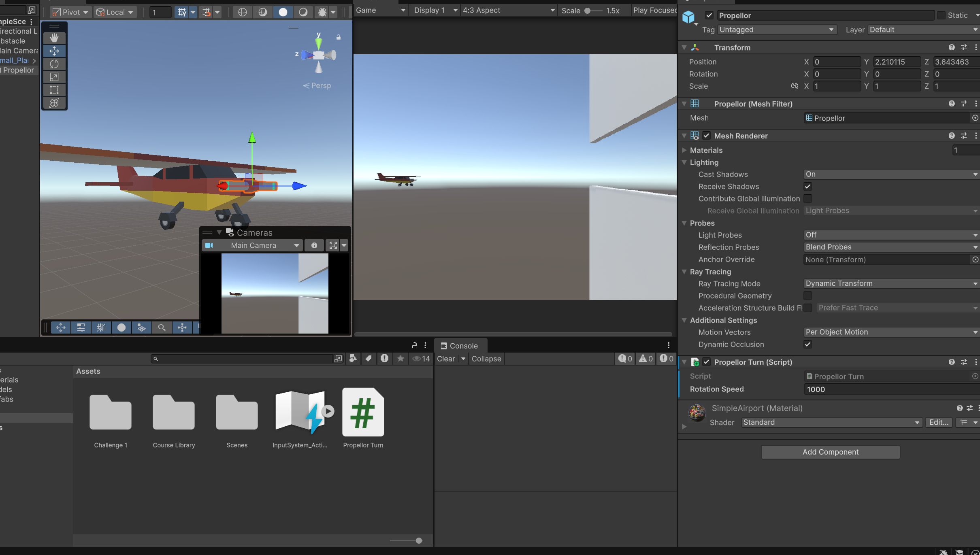Open the Course Library folder
Viewport: 980px width, 555px height.
[174, 418]
